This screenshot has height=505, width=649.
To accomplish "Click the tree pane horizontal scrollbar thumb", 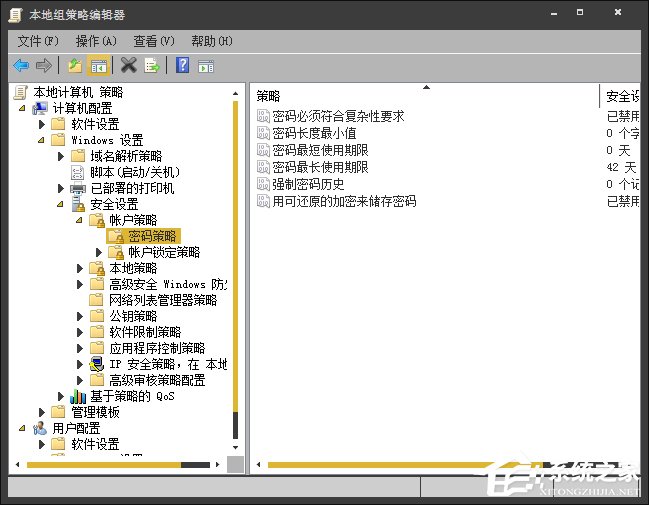I will [104, 465].
